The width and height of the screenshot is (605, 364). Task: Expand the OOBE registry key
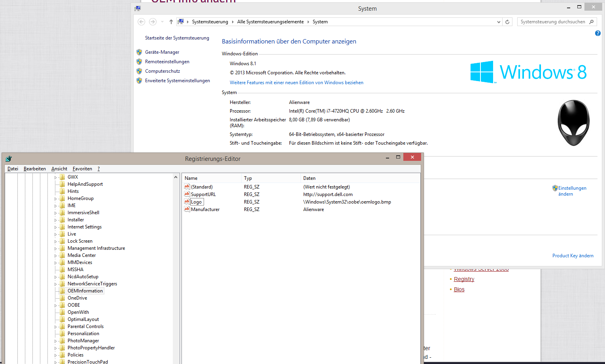point(56,306)
